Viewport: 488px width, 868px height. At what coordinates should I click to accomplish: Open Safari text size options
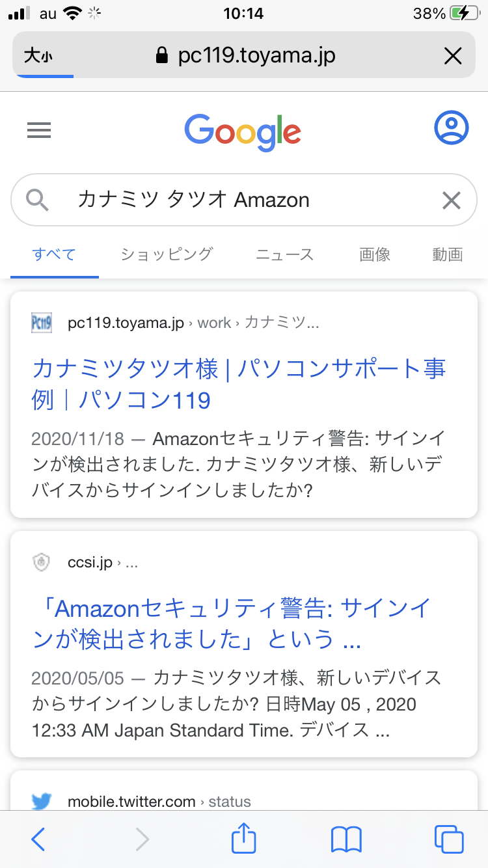coord(38,57)
